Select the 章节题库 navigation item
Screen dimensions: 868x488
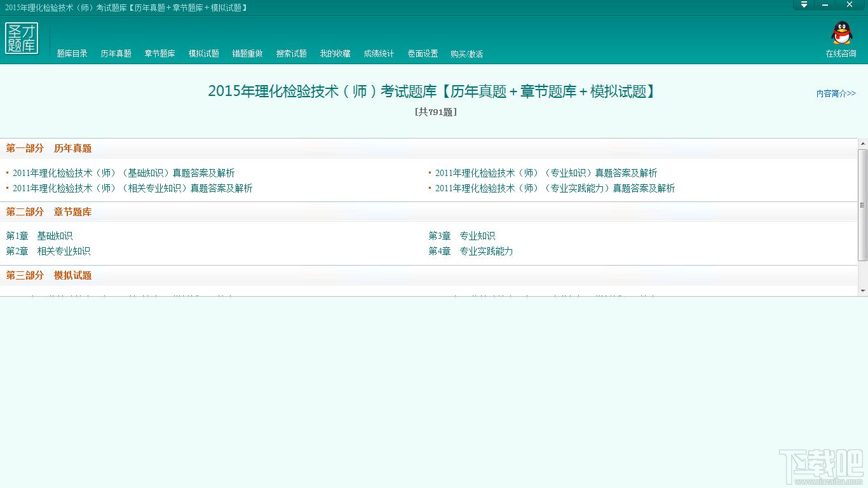coord(159,54)
